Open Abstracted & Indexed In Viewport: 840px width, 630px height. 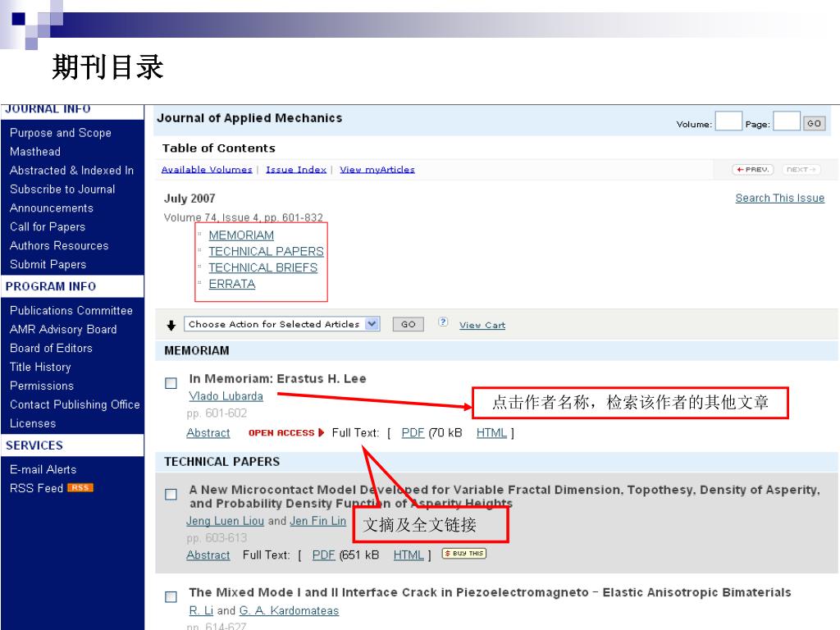72,171
